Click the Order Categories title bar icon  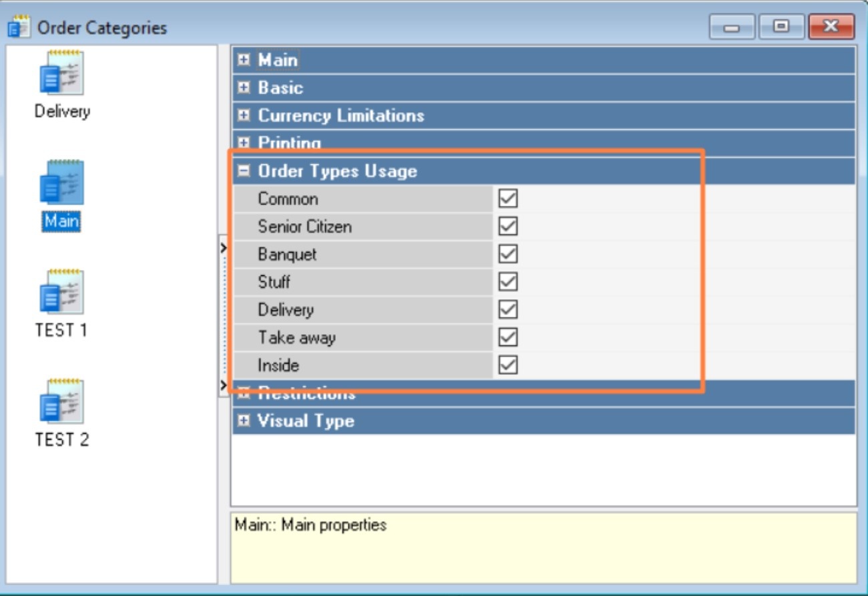point(19,27)
